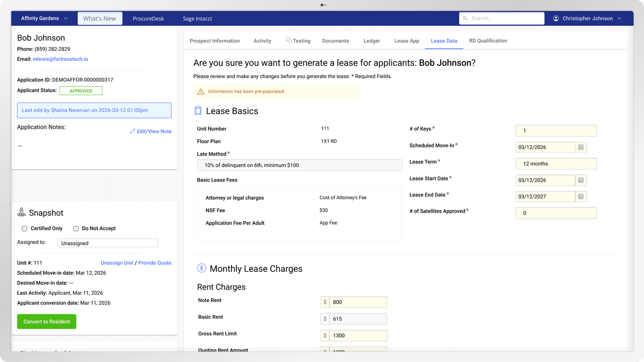Viewport: 644px width, 362px height.
Task: Switch to the Lease App tab
Action: tap(407, 41)
